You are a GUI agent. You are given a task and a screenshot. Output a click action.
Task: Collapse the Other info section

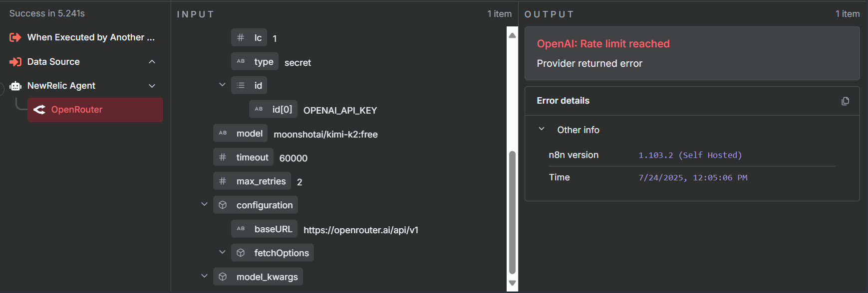point(542,129)
